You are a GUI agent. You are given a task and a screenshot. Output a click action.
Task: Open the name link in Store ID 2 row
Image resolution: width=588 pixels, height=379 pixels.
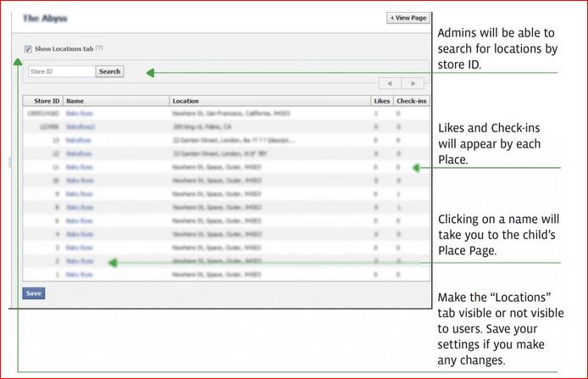[x=80, y=261]
